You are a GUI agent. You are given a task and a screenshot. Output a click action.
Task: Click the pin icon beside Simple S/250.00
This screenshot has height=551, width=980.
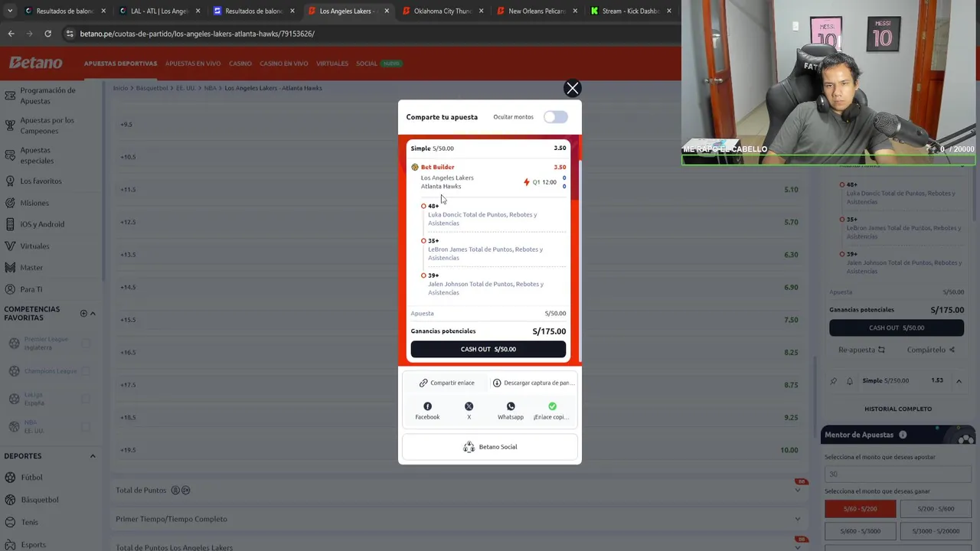834,381
